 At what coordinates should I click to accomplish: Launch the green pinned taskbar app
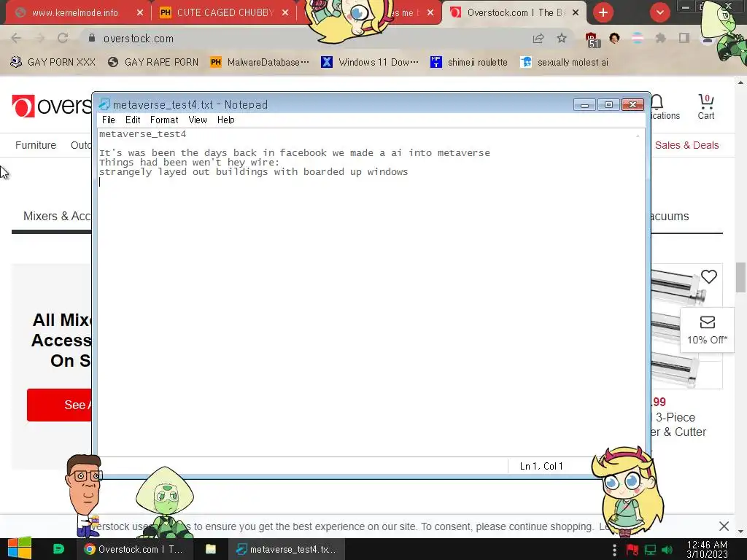[x=58, y=549]
